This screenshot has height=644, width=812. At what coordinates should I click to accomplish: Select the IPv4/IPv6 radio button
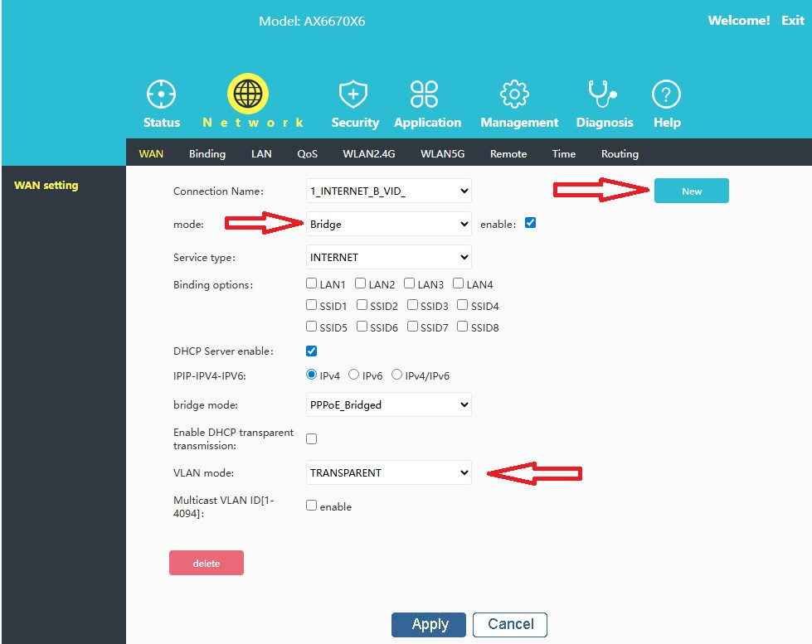pos(397,375)
